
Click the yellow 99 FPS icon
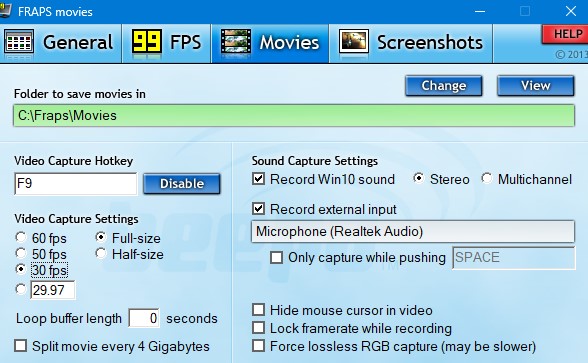coord(147,41)
